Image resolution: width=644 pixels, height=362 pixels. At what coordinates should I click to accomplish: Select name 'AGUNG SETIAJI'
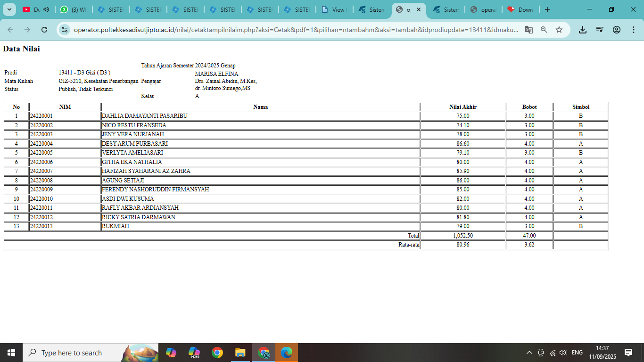click(x=123, y=181)
